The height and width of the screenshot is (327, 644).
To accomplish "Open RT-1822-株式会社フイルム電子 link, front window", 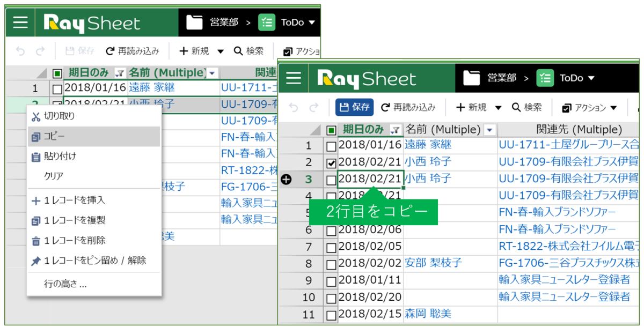I will pyautogui.click(x=568, y=247).
